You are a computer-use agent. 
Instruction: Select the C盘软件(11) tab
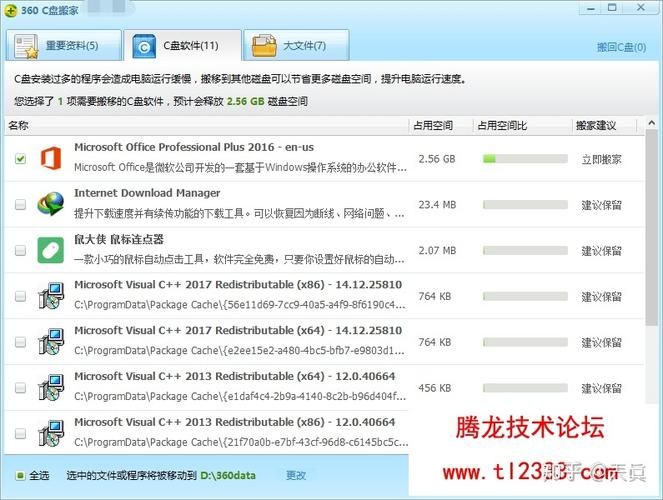click(183, 46)
